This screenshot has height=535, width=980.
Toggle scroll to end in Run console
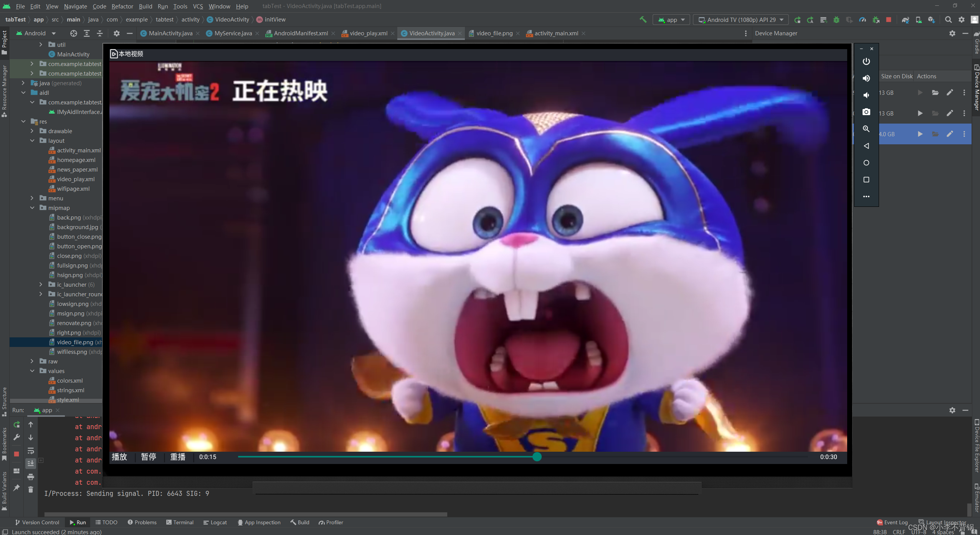tap(31, 464)
